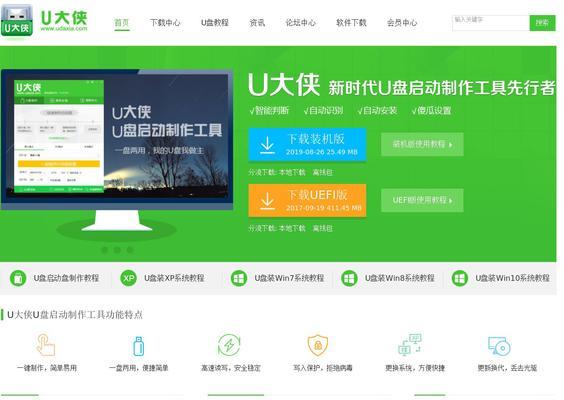The width and height of the screenshot is (564, 400).
Task: Click the Win8 system tutorial Windows icon
Action: (349, 278)
